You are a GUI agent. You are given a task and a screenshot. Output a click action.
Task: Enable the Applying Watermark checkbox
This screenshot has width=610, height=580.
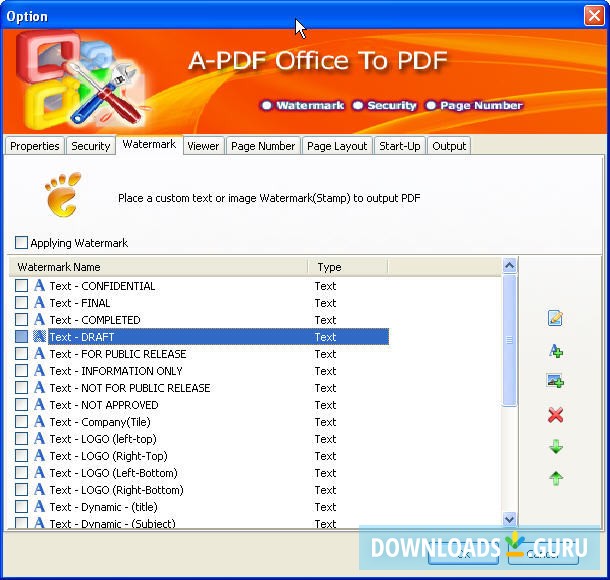click(21, 242)
